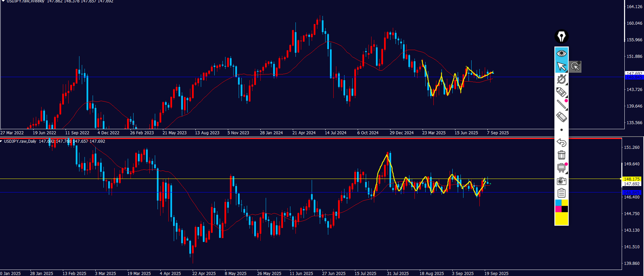Click the cursor highlight spotlight icon
The height and width of the screenshot is (276, 644).
tap(575, 67)
